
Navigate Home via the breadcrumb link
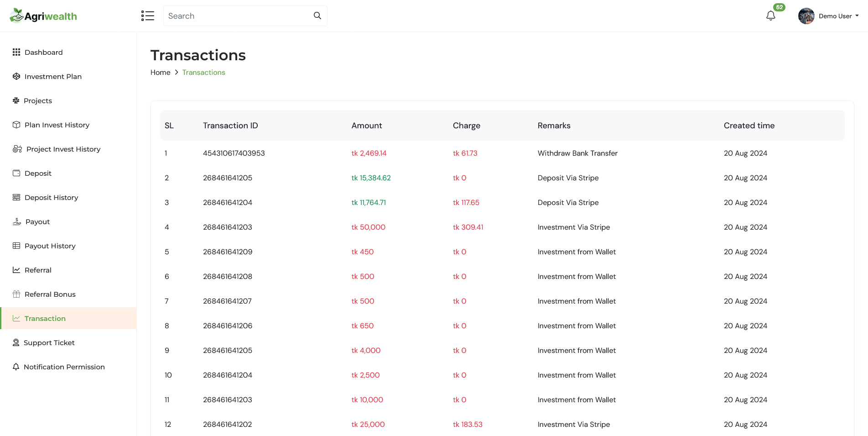coord(160,72)
